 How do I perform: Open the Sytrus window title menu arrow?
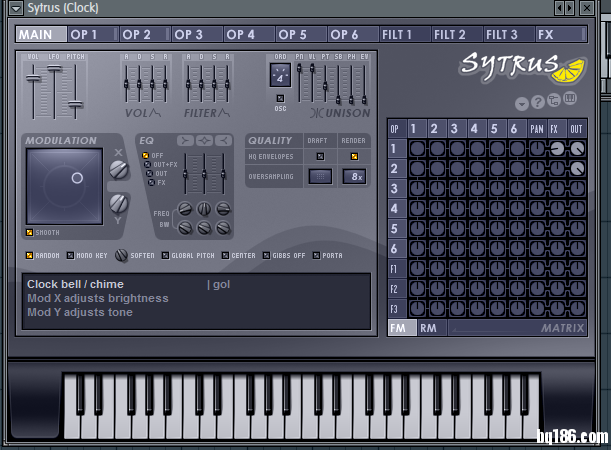pos(9,8)
